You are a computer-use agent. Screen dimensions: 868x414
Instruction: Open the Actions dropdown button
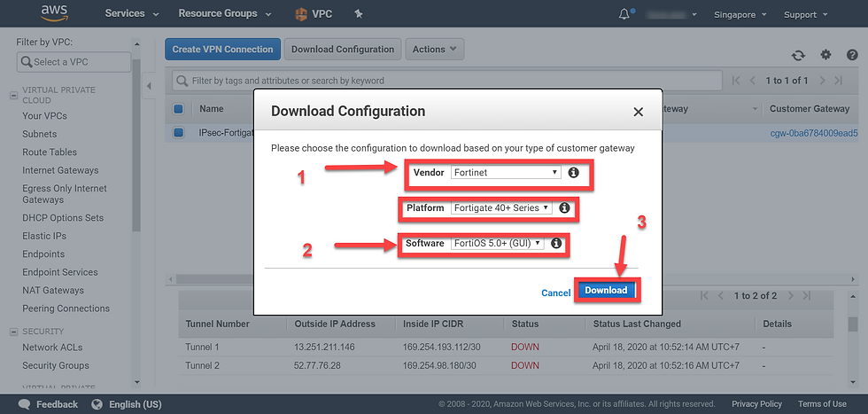point(435,49)
